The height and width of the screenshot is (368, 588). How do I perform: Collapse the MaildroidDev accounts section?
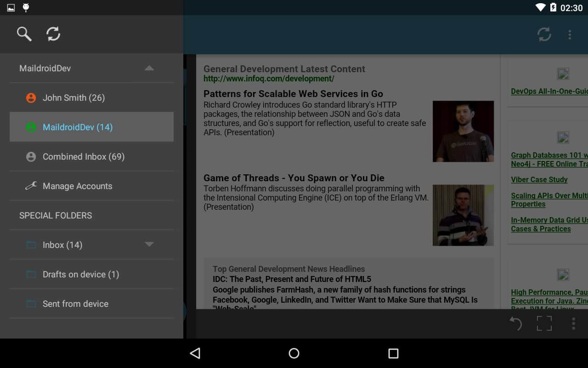[x=149, y=68]
